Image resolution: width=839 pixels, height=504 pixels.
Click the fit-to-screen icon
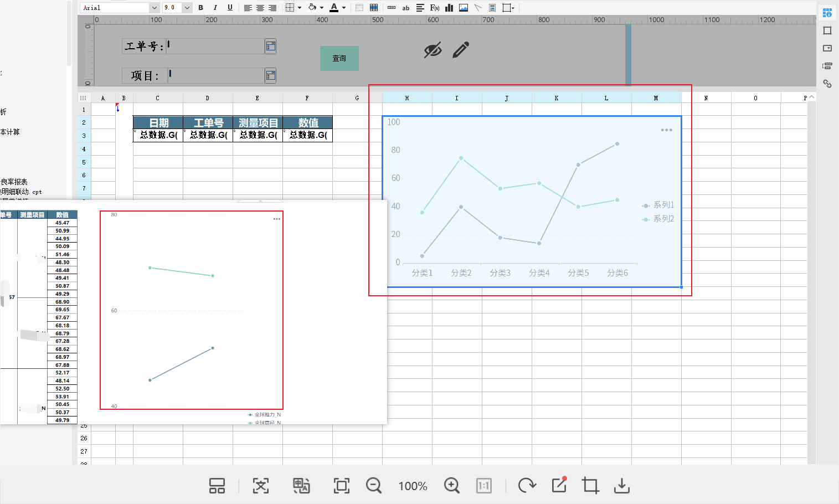(x=342, y=486)
